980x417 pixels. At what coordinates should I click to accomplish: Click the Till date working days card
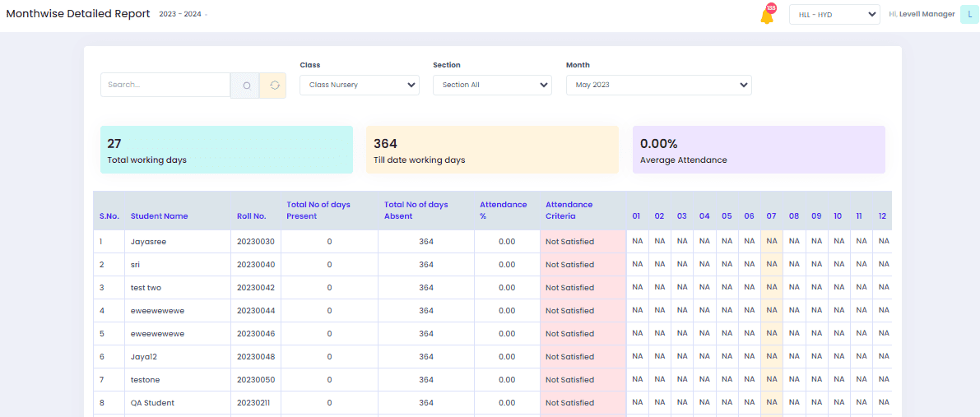pyautogui.click(x=493, y=150)
